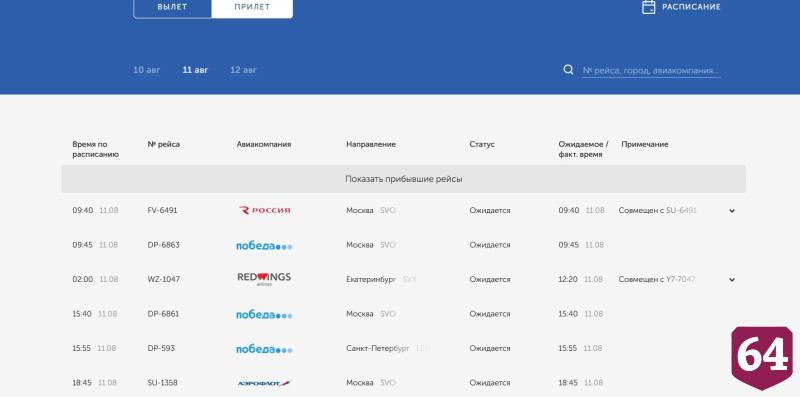This screenshot has width=800, height=397.
Task: Click the calendar icon next to РАСПИСАНИЕ
Action: (648, 7)
